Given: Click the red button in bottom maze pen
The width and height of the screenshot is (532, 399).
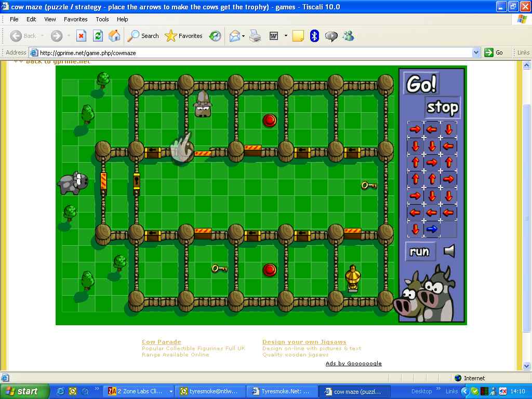Looking at the screenshot, I should click(x=270, y=270).
